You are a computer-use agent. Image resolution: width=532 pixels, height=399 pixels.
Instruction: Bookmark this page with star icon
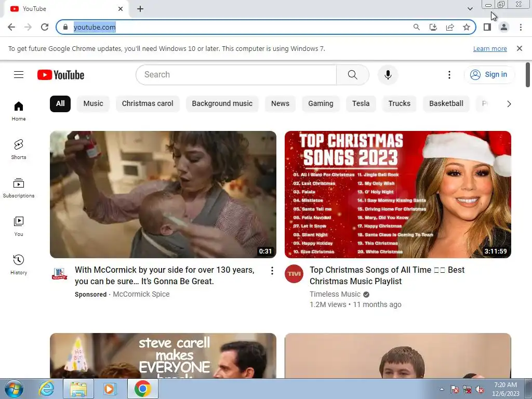click(467, 27)
